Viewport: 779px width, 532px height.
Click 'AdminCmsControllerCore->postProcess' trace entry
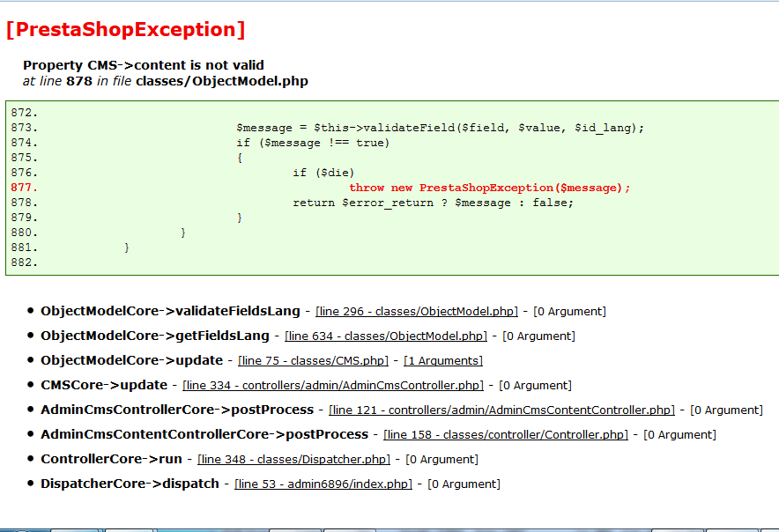(177, 410)
